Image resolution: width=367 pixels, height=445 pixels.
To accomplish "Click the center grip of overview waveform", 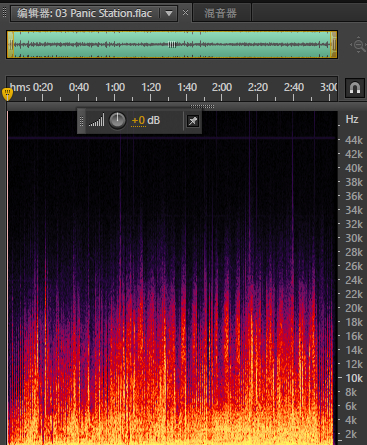I will [x=172, y=44].
